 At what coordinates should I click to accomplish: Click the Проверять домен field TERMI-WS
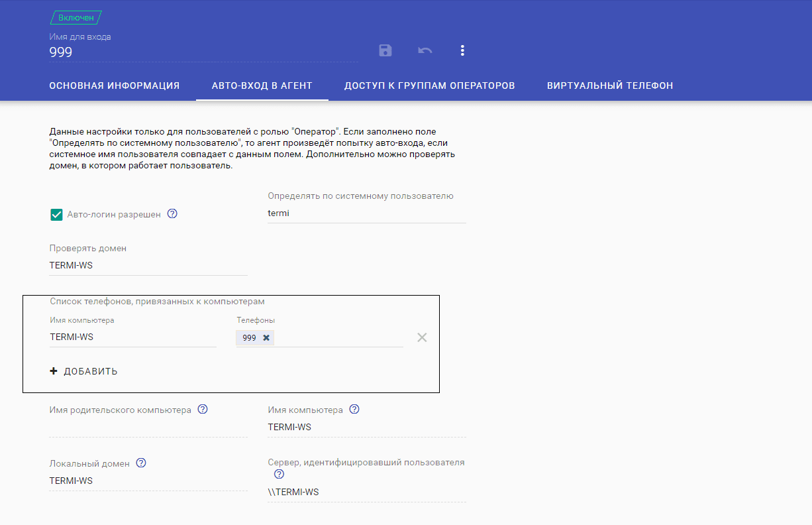pos(148,265)
